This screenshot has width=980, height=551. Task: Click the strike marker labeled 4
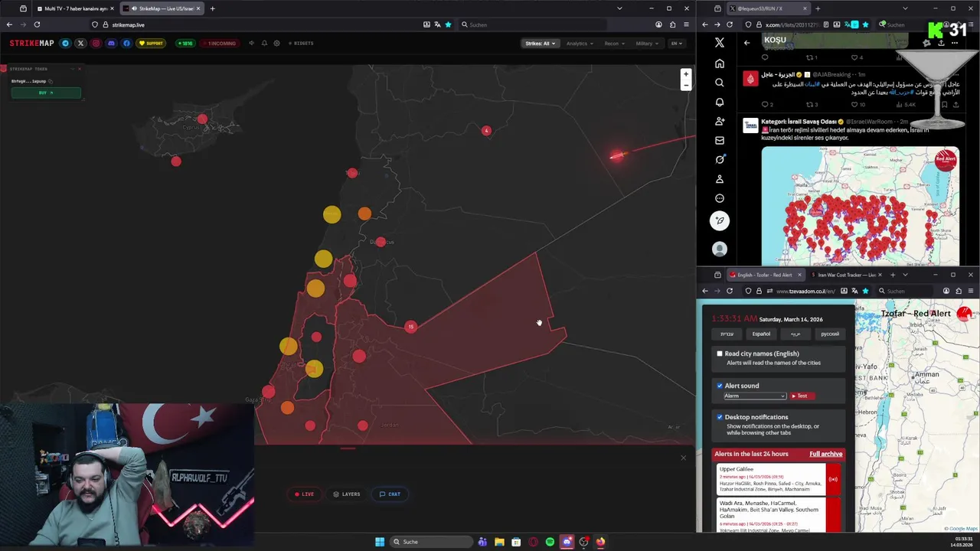pyautogui.click(x=486, y=131)
